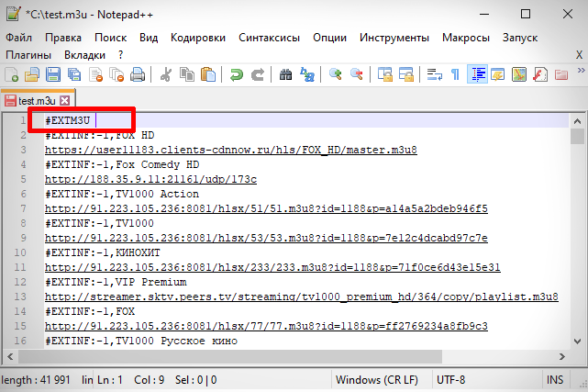Toggle show all characters pilcrow icon
Image resolution: width=588 pixels, height=392 pixels.
[455, 74]
